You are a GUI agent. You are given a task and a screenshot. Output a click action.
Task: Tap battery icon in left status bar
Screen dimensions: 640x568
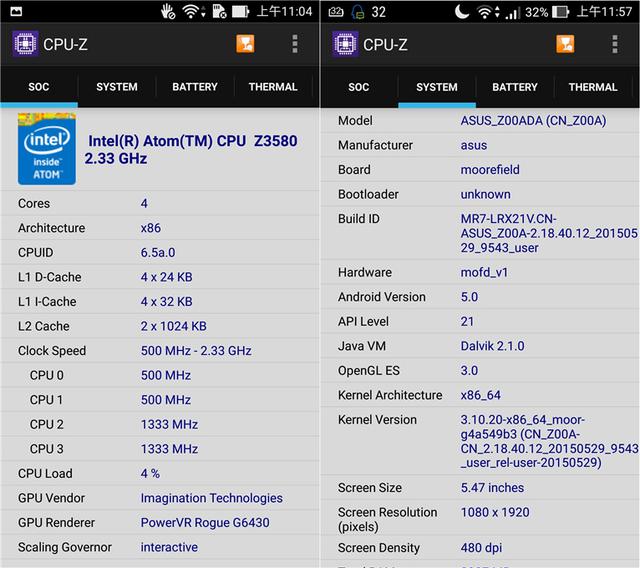(240, 11)
